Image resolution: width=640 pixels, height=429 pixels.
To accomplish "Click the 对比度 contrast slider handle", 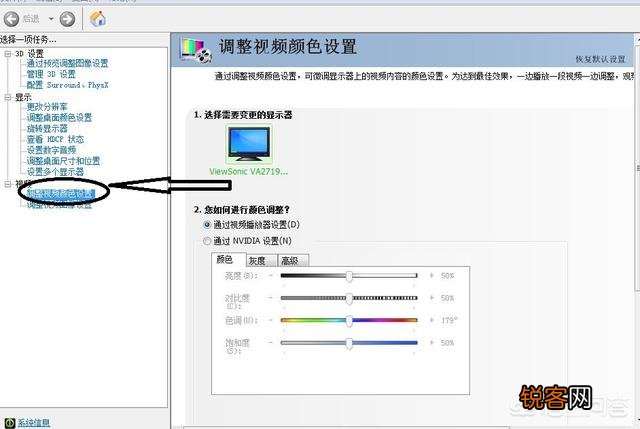I will click(x=349, y=298).
